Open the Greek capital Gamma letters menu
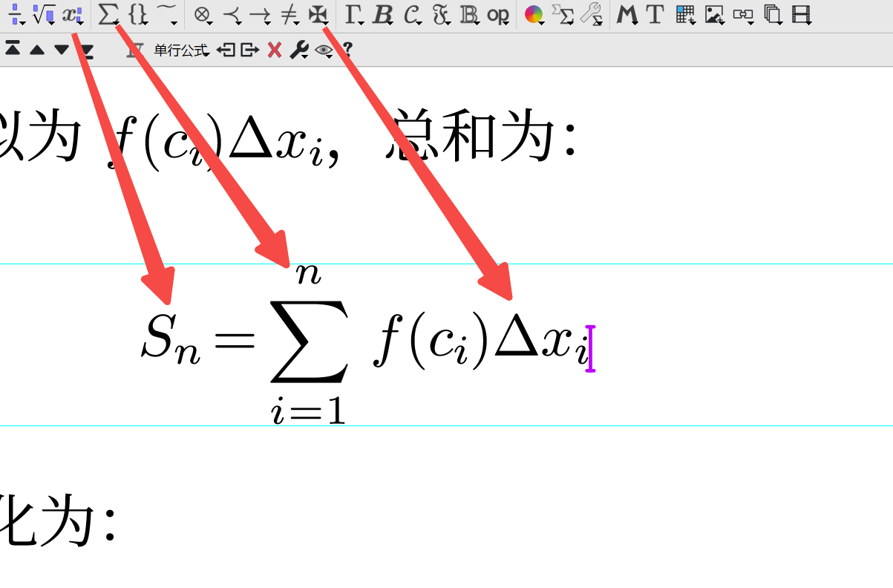 point(354,14)
